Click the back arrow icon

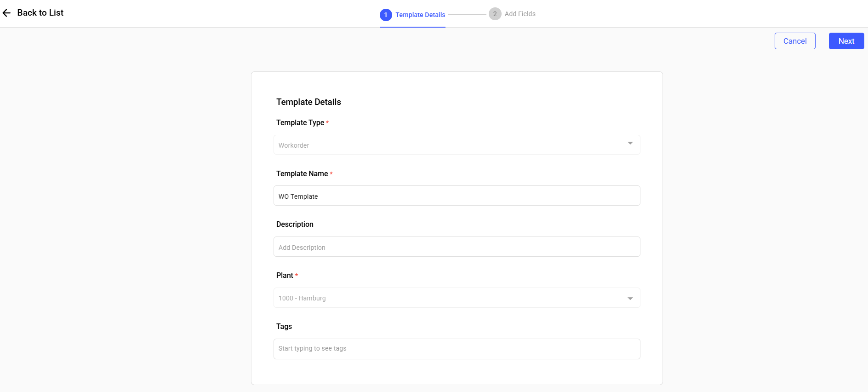[6, 13]
